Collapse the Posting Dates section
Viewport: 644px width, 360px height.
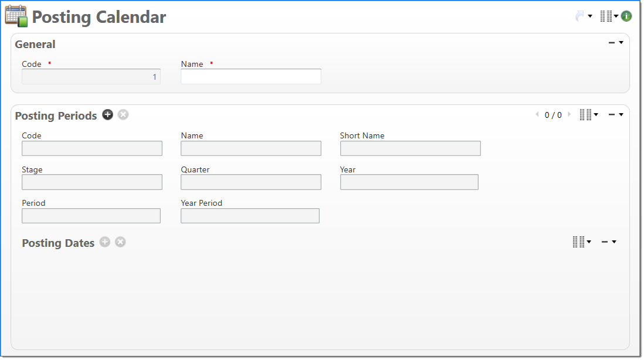point(608,242)
